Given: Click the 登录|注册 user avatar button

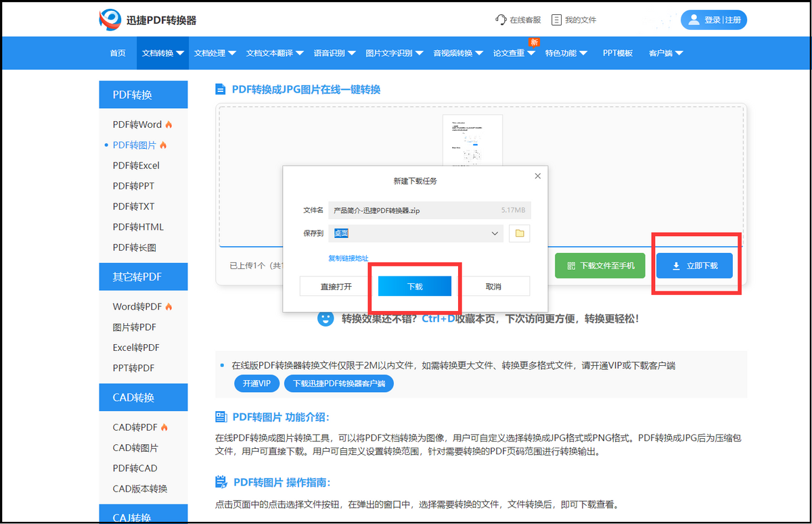Looking at the screenshot, I should point(714,20).
